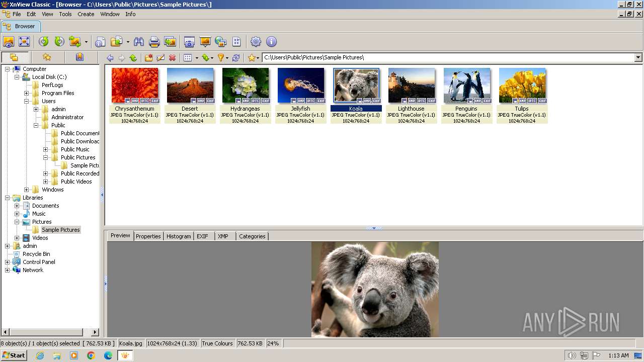
Task: Click the image transfer icon next to Print
Action: (170, 42)
